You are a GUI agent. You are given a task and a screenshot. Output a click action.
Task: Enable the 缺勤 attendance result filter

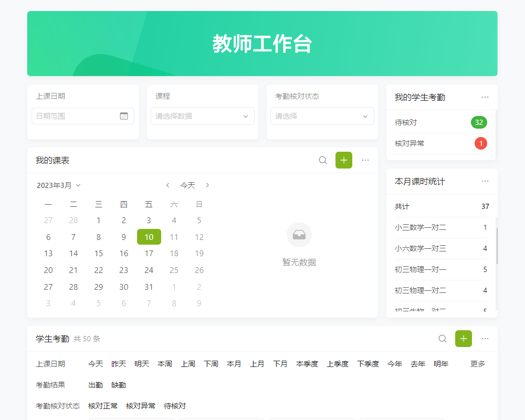118,384
